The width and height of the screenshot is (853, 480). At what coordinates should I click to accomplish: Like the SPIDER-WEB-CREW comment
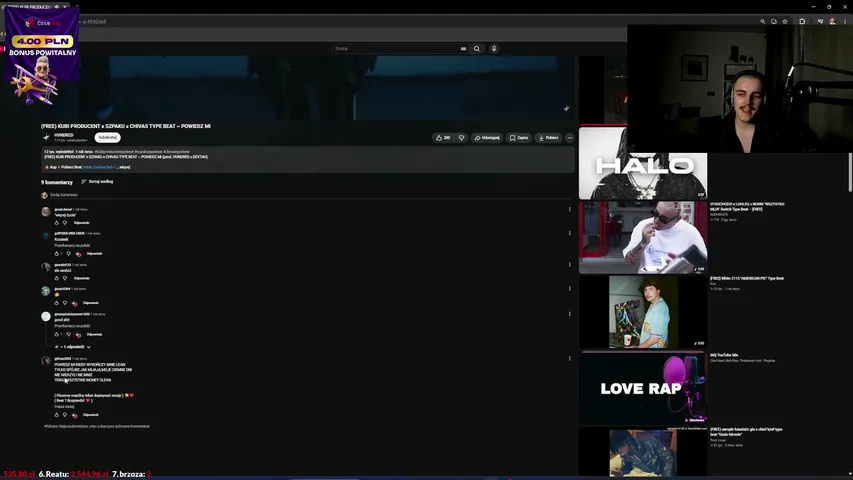tap(57, 254)
